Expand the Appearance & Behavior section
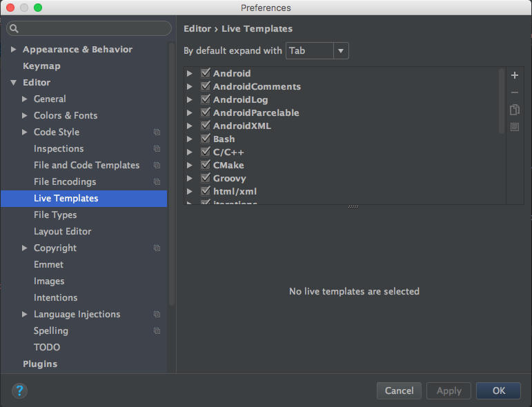 (x=14, y=50)
